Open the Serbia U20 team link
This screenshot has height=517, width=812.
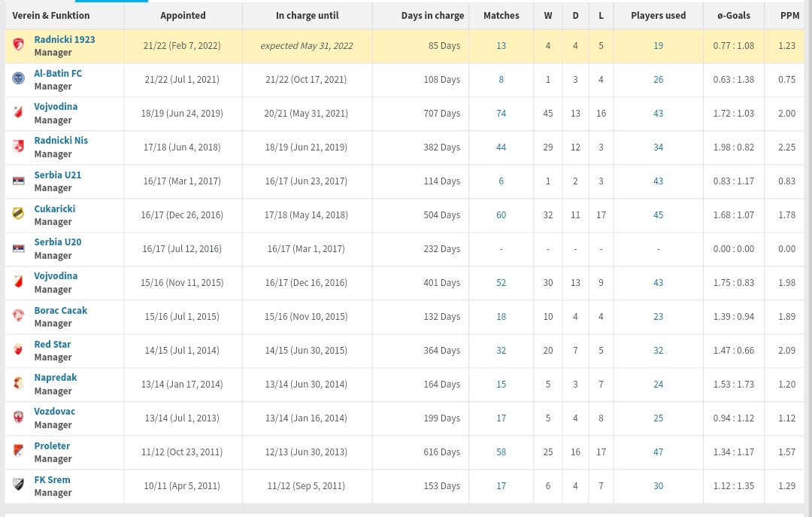[57, 242]
